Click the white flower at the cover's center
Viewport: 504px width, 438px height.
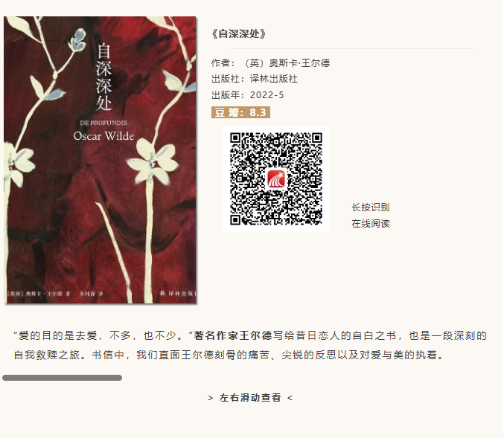(152, 162)
